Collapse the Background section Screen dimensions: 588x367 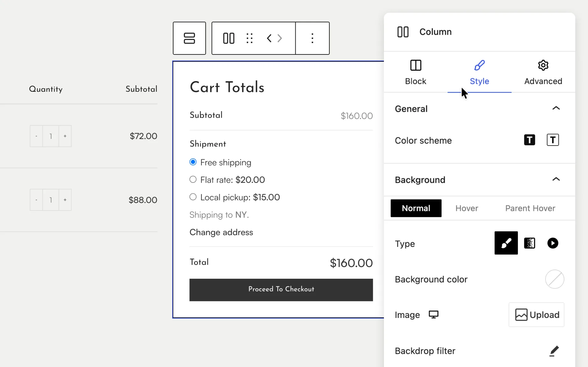click(x=556, y=179)
